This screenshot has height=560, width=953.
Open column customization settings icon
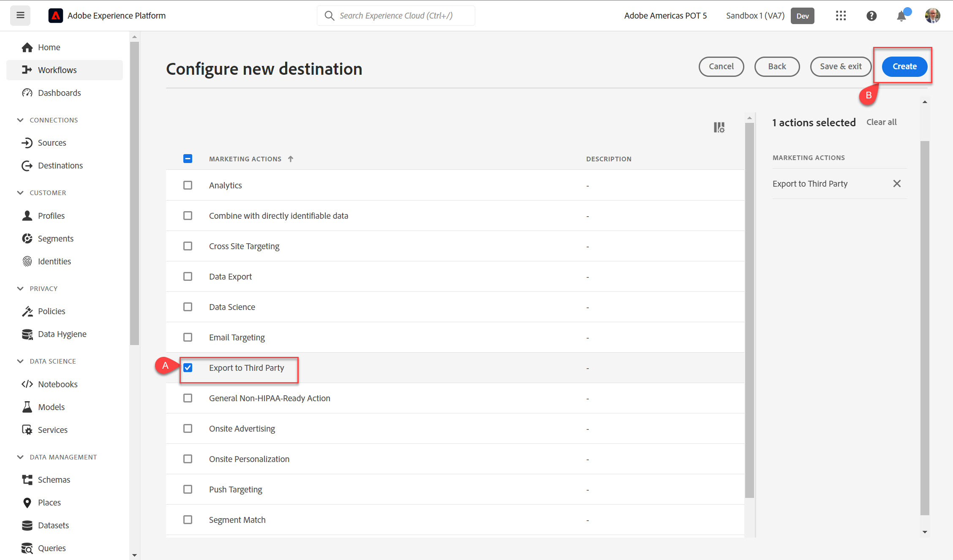click(x=719, y=127)
